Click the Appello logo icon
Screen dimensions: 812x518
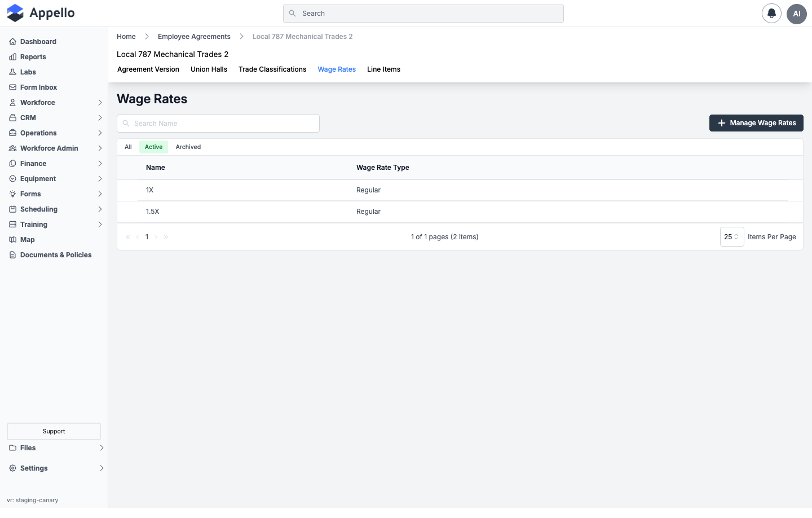pyautogui.click(x=15, y=13)
